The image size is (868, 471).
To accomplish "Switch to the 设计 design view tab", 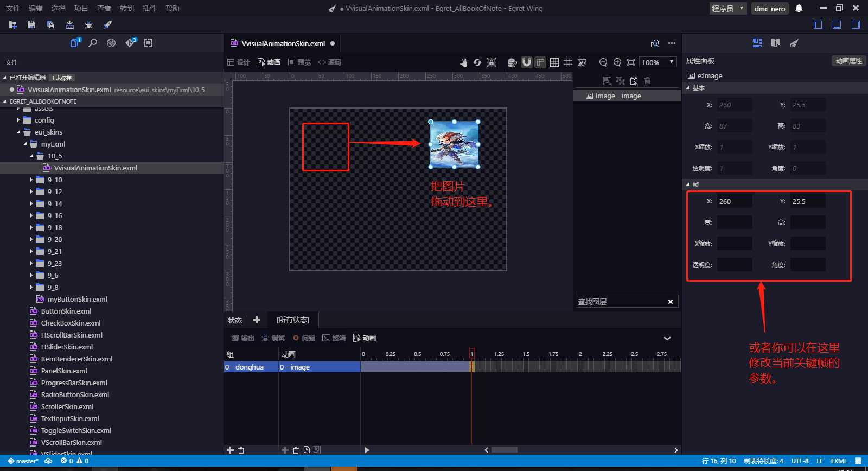I will coord(239,62).
